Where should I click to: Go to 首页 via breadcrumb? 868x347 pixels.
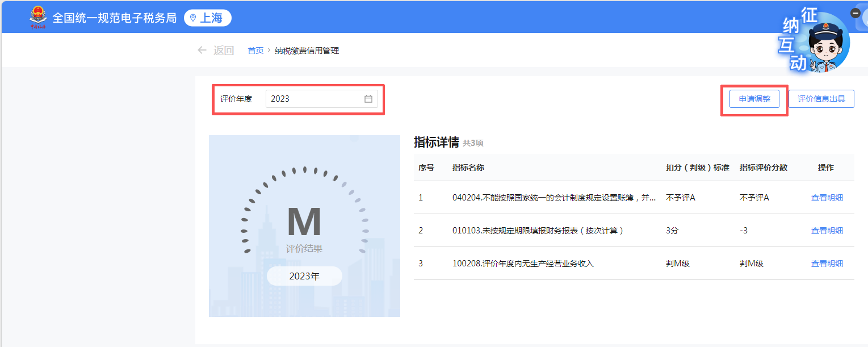click(x=255, y=51)
